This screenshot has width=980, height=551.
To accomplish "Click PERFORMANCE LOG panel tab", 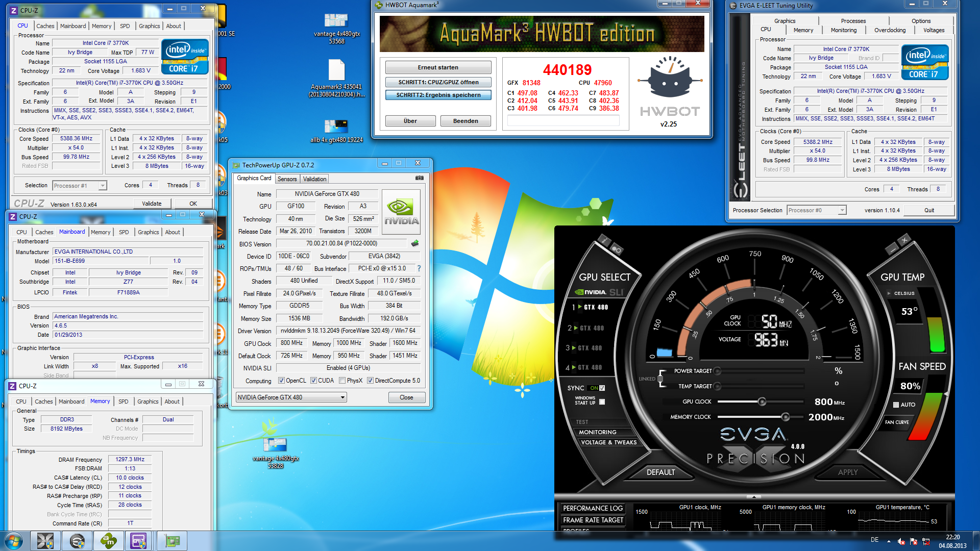I will coord(593,508).
